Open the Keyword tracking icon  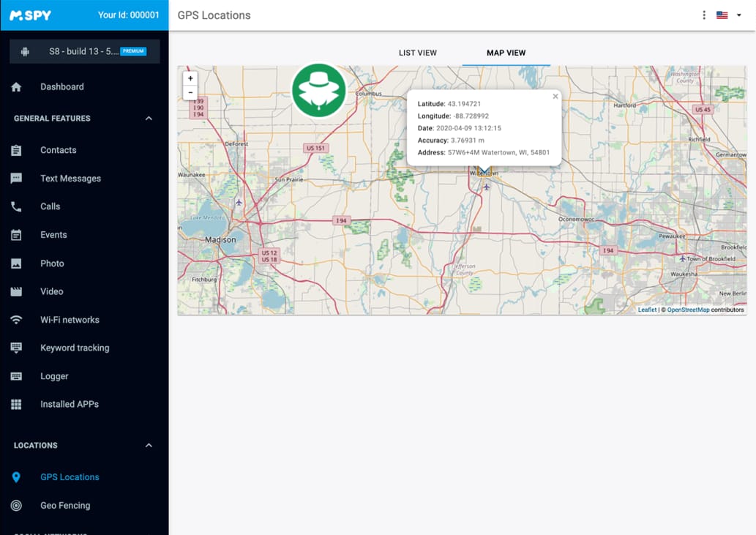(16, 348)
